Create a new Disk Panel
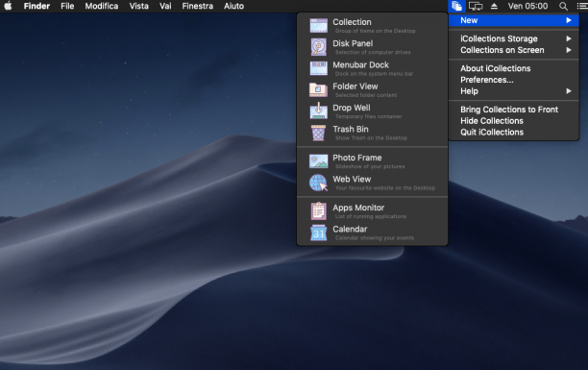The height and width of the screenshot is (370, 588). coord(372,47)
